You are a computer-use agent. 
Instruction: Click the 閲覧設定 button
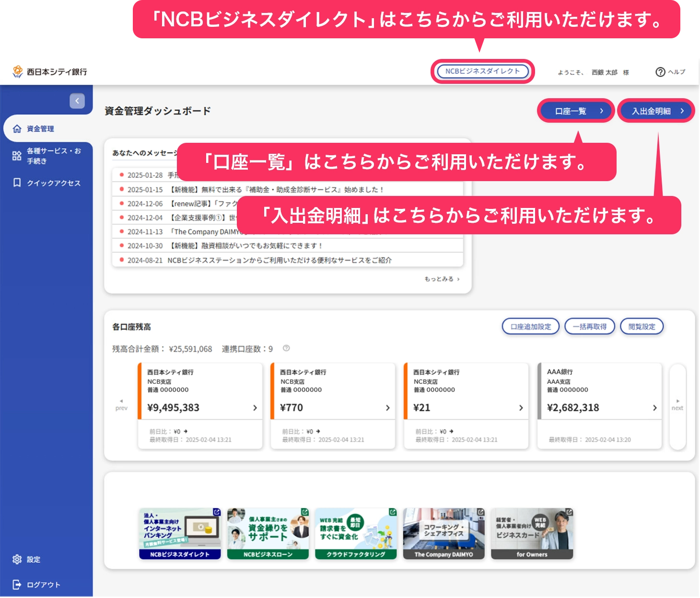(642, 326)
